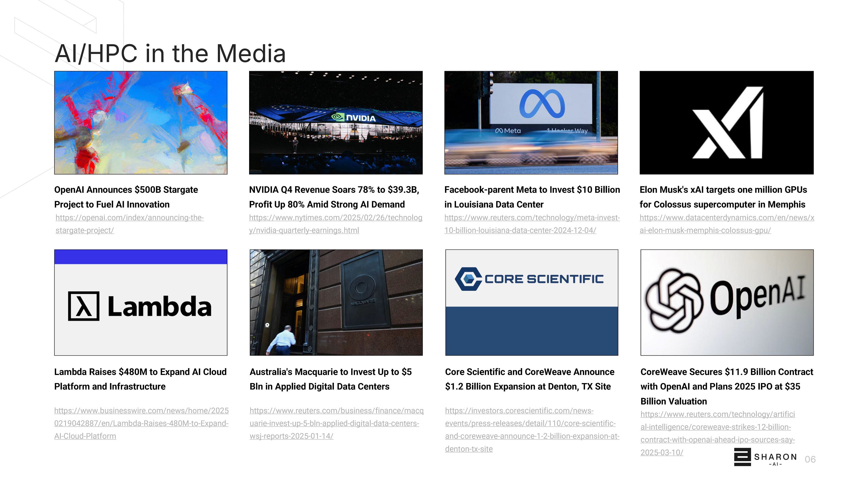
Task: Click the xAI logo image
Action: (727, 123)
